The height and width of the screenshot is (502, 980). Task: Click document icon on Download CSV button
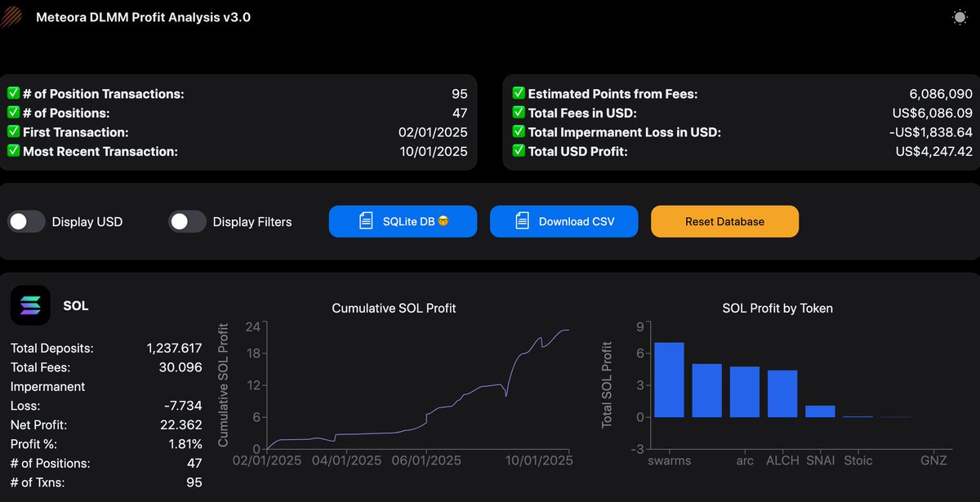tap(523, 221)
